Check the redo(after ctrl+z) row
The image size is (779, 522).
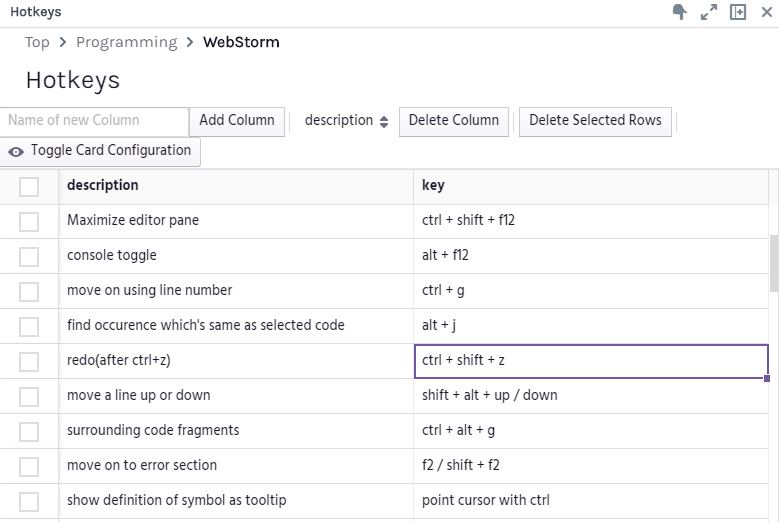tap(29, 362)
